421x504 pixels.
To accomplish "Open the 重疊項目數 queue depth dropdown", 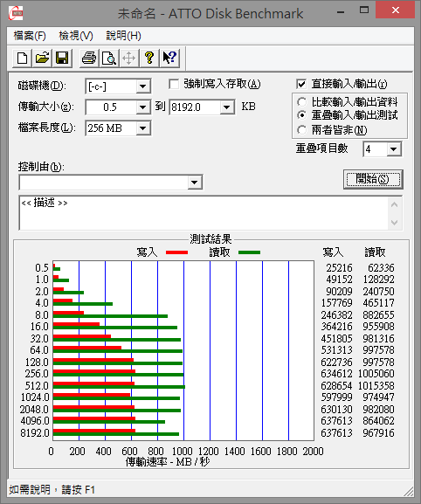I will (394, 149).
